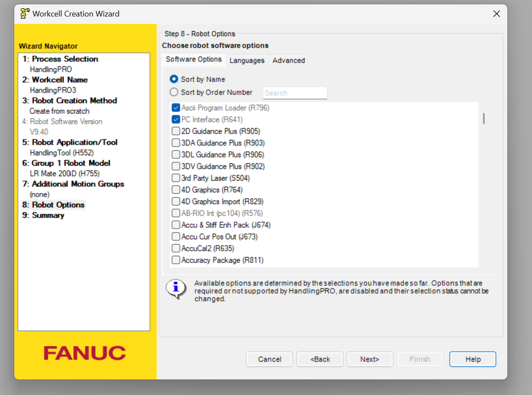Click the Wizard Navigator heading

coord(48,46)
